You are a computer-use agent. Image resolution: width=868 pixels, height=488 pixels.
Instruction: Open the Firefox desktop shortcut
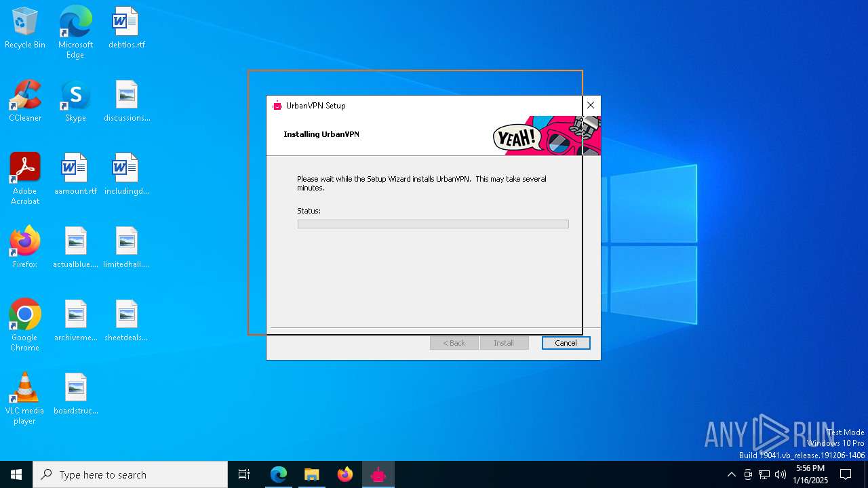tap(25, 248)
